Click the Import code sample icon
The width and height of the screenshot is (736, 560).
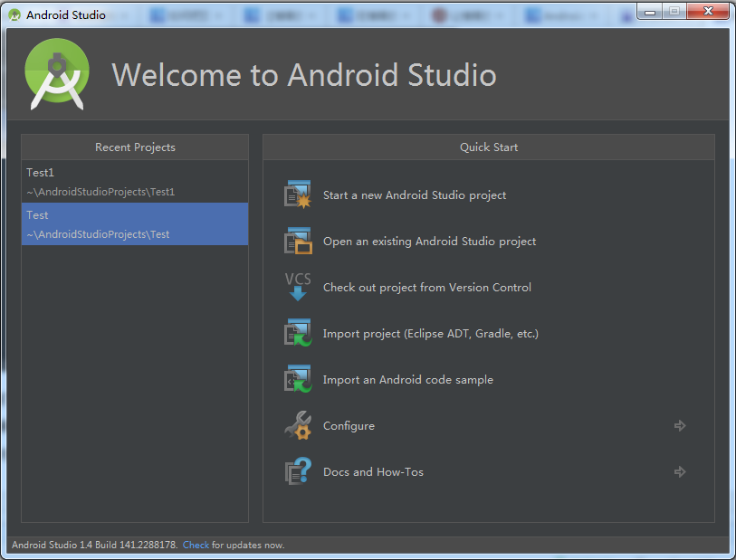click(x=298, y=380)
